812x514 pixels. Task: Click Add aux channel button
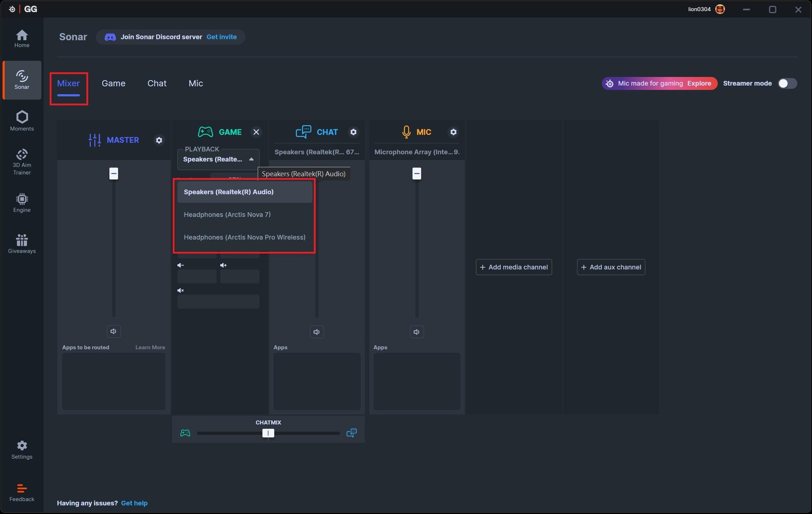tap(611, 267)
